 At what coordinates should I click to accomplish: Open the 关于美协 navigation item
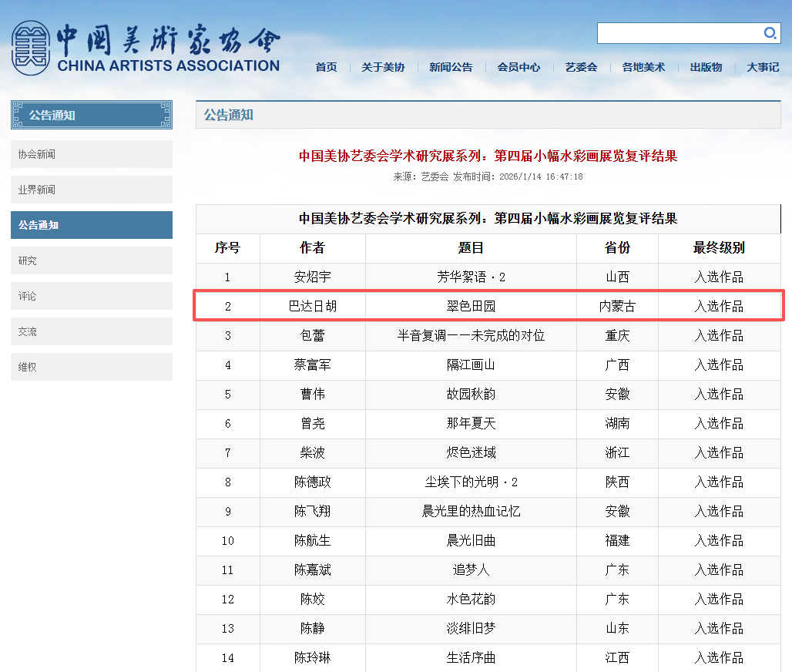[x=383, y=67]
